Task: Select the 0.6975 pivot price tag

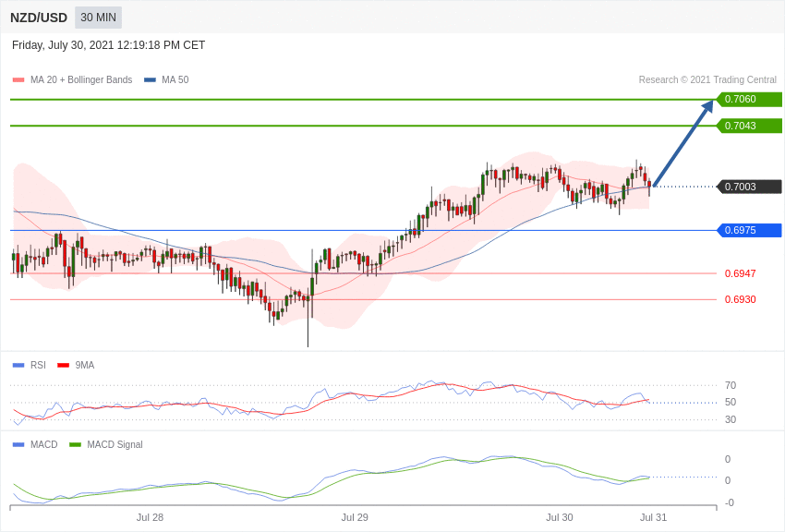Action: click(x=749, y=230)
